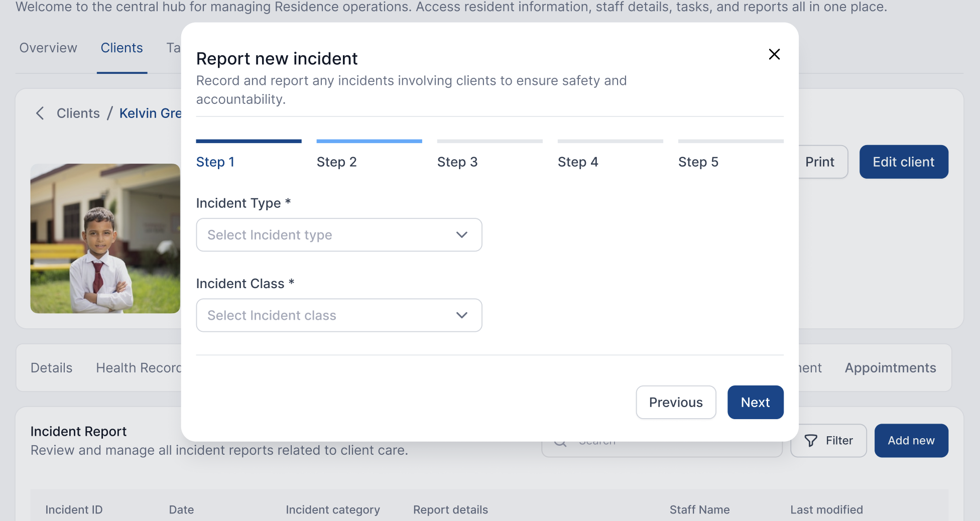This screenshot has height=521, width=980.
Task: Open the Appointments sub-tab
Action: point(890,368)
